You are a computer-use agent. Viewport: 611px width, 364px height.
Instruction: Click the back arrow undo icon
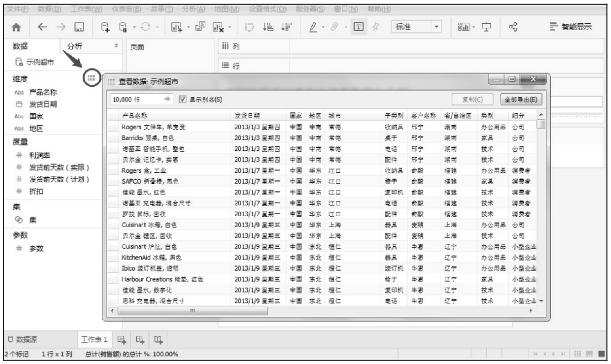42,27
